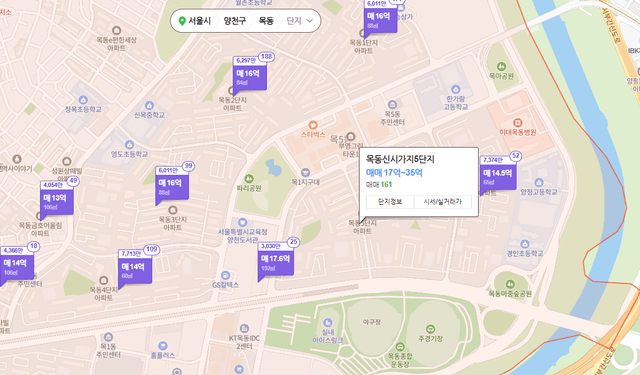The image size is (640, 375).
Task: Click the 목동3단지 아파트 building icon
Action: coord(173,210)
